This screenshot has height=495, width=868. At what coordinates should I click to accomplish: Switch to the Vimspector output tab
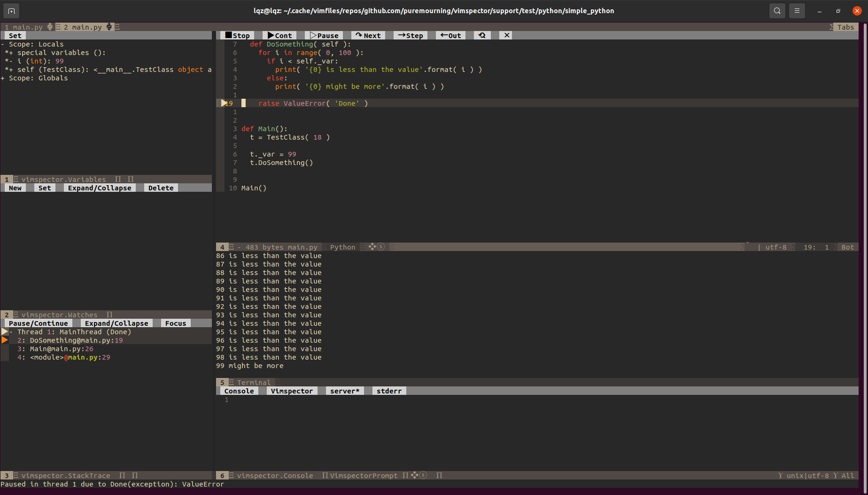click(292, 391)
